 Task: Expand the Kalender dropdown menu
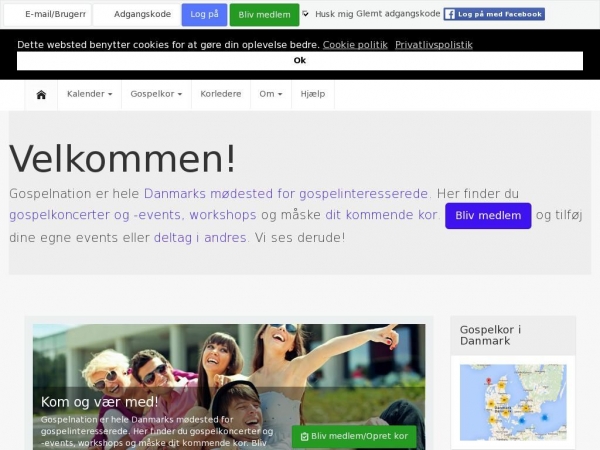90,94
